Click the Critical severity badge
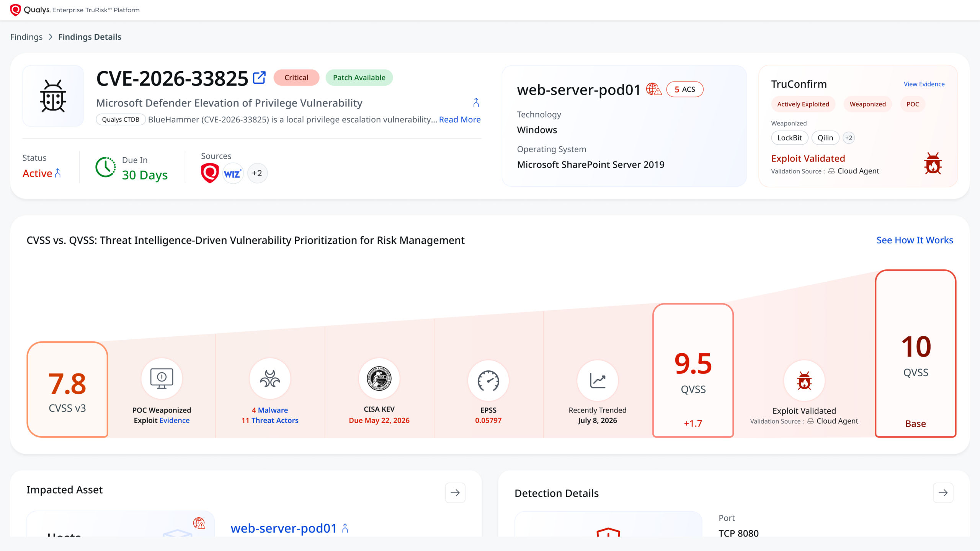This screenshot has height=551, width=980. (296, 78)
